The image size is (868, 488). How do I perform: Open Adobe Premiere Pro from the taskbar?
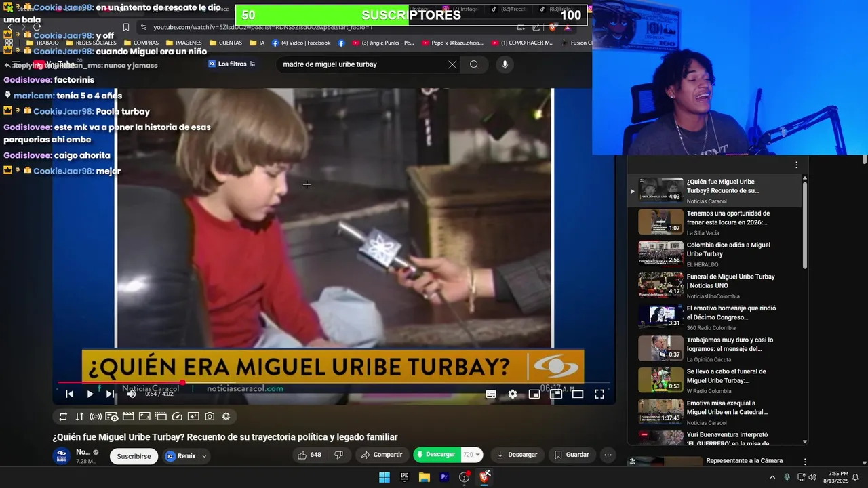444,477
